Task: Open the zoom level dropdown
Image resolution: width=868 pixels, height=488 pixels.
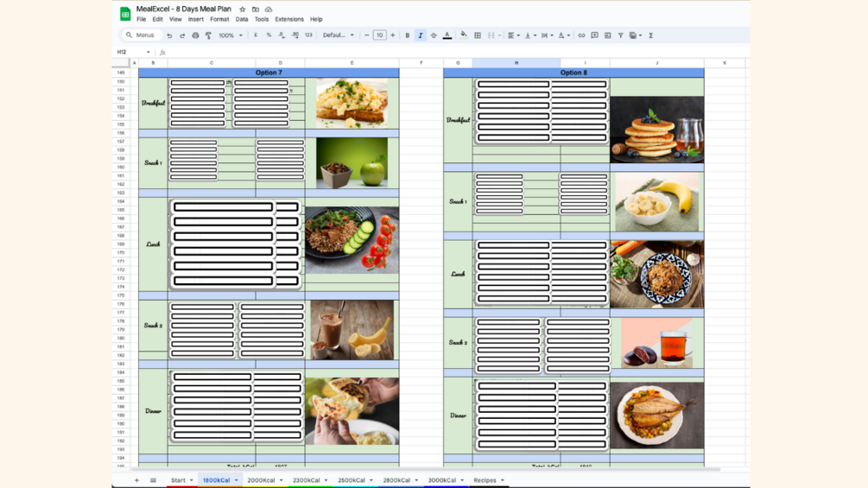Action: [x=231, y=35]
